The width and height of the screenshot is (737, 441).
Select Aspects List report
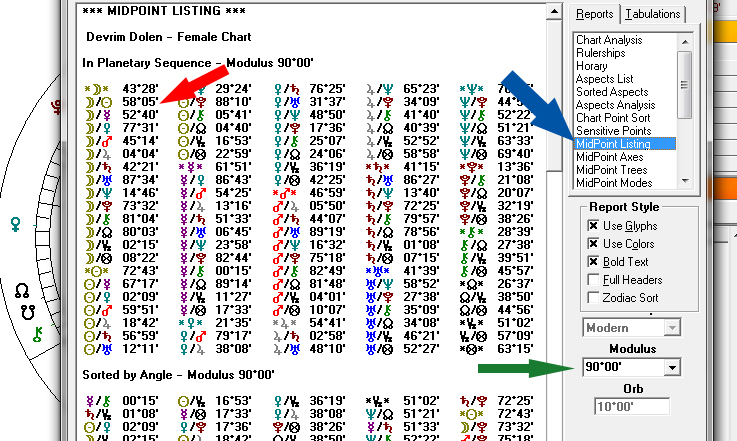point(604,79)
